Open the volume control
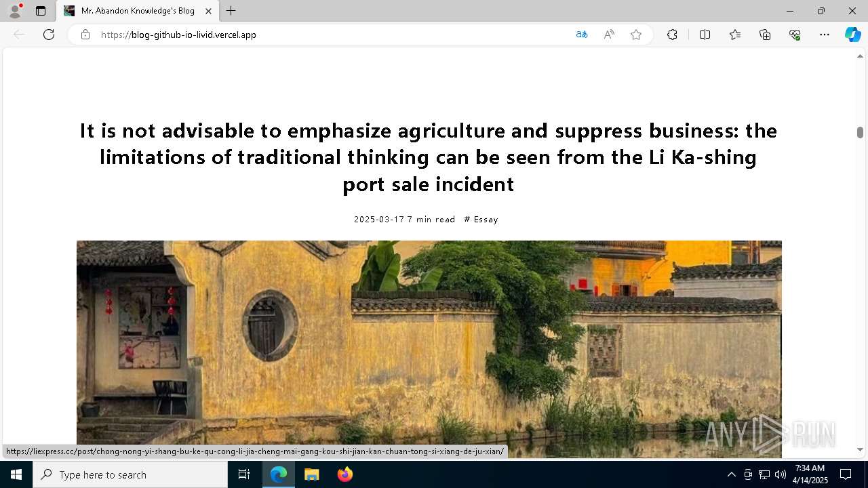Image resolution: width=868 pixels, height=488 pixels. tap(781, 474)
